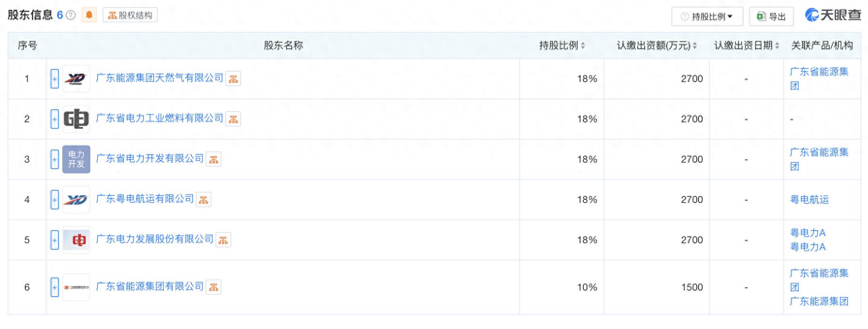868x329 pixels.
Task: Sort by 持股比例 column header
Action: [562, 45]
